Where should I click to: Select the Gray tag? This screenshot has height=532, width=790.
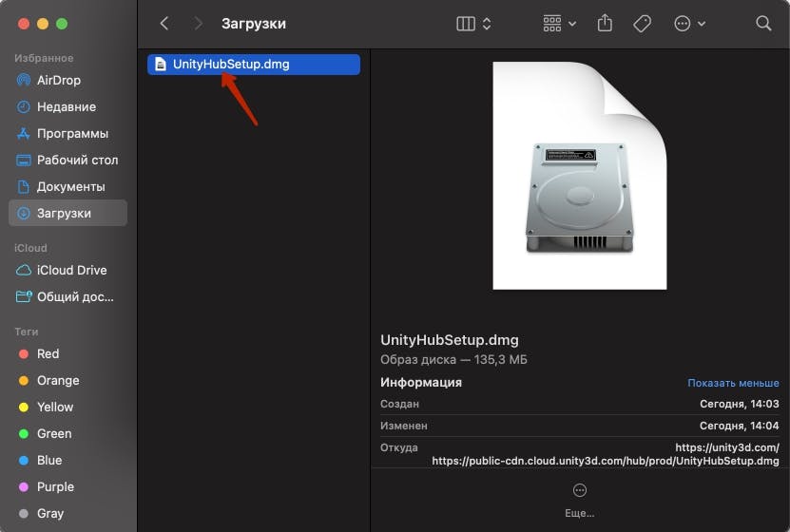68,513
